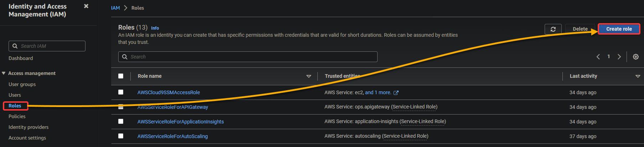The image size is (644, 147).
Task: Click the breadcrumb chevron separator
Action: pos(125,8)
